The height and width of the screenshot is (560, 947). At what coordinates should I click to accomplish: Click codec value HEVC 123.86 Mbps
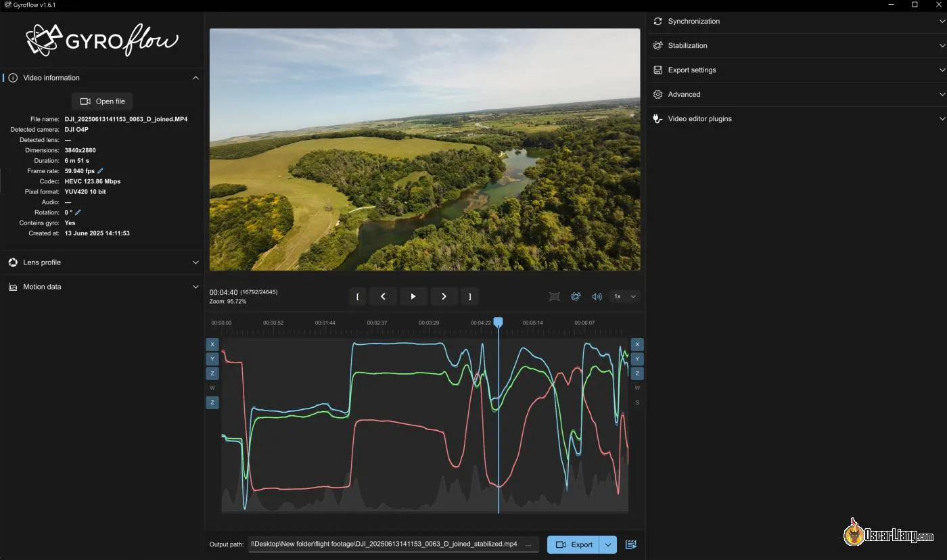pos(93,181)
